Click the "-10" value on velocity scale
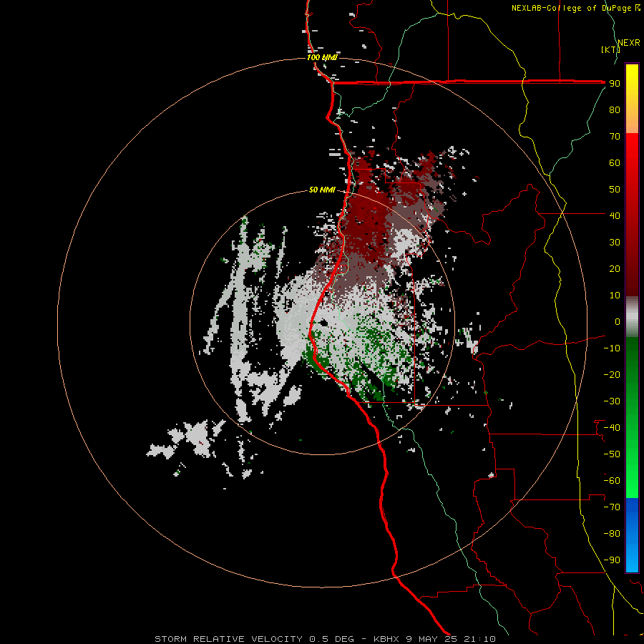 (x=612, y=348)
